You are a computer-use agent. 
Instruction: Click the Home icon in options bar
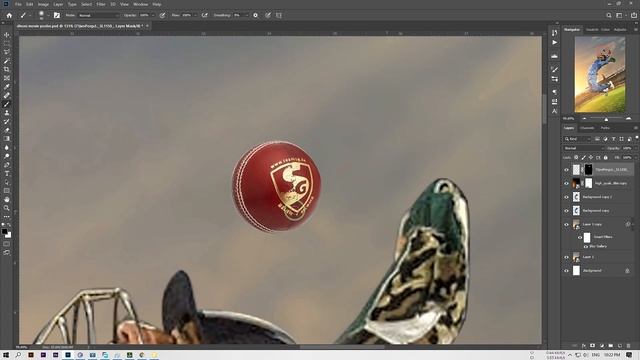[x=9, y=15]
